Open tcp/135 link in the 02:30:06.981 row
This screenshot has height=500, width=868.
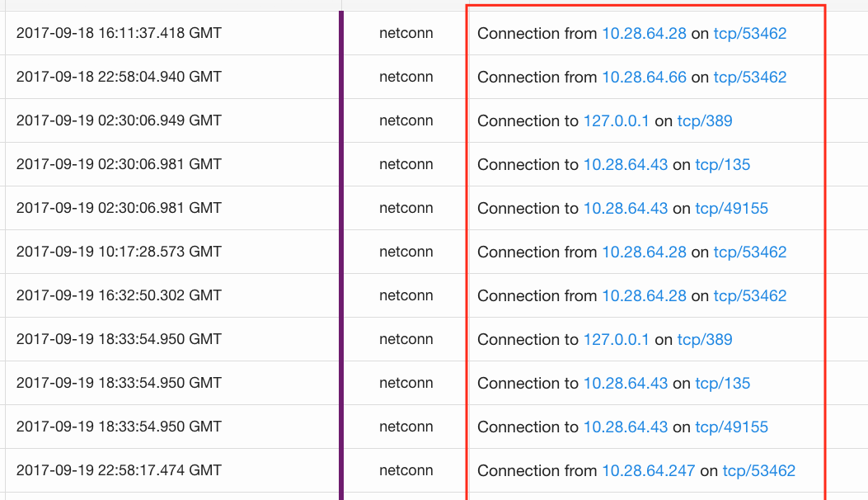[723, 165]
